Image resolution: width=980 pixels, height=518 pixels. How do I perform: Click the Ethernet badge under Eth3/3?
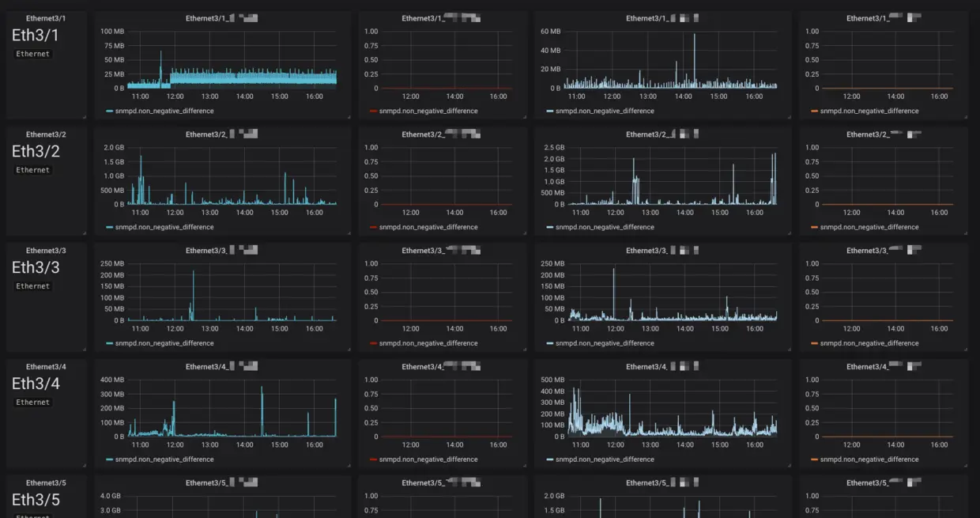[x=33, y=286]
